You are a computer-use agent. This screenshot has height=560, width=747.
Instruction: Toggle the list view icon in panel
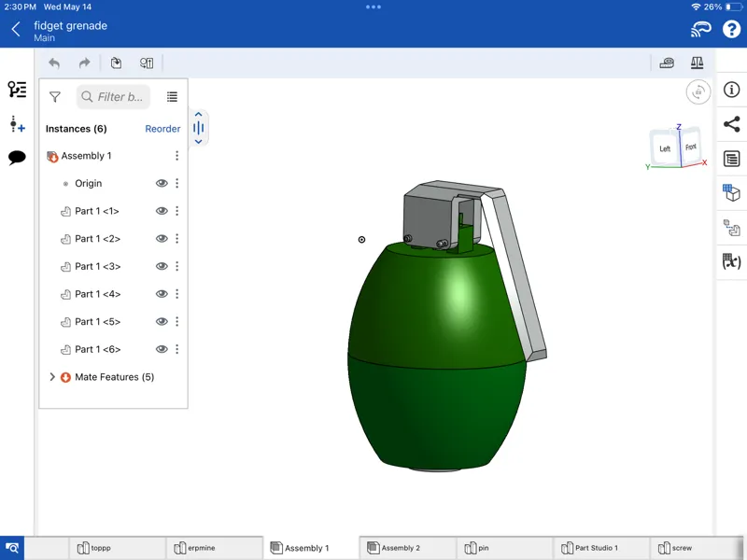(x=172, y=97)
